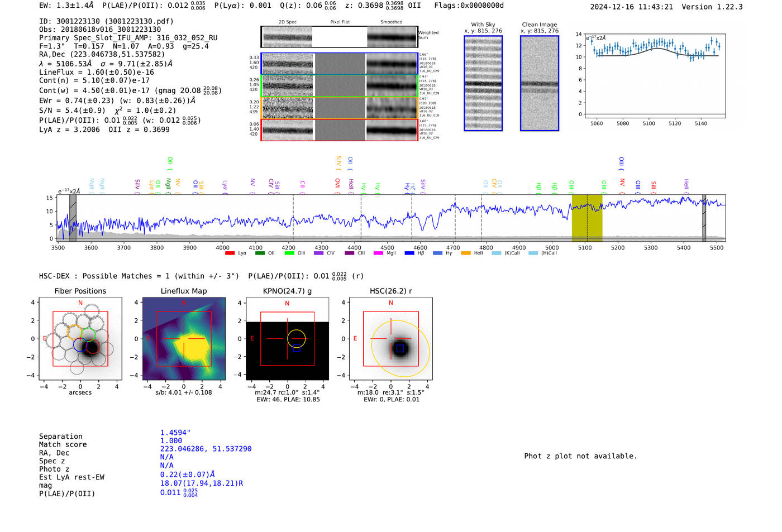Select the orange-bordered 2D fiber spectrum row
This screenshot has height=532, width=782.
coord(340,108)
